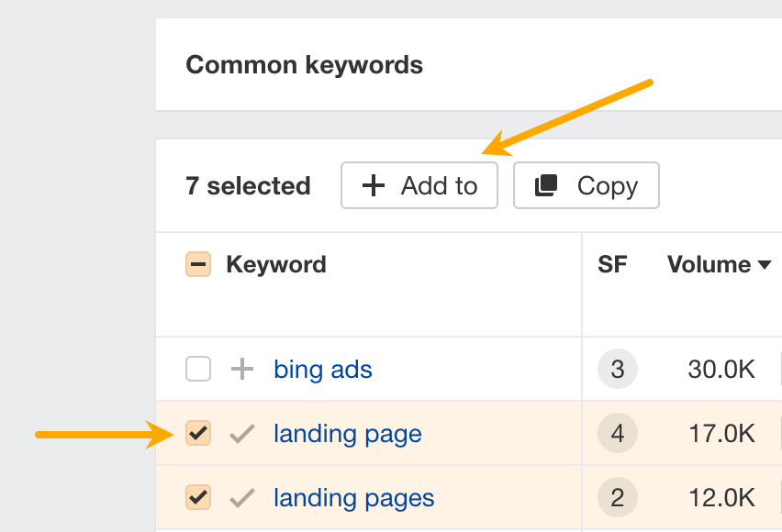Click the SF column header
The width and height of the screenshot is (782, 532).
(613, 264)
